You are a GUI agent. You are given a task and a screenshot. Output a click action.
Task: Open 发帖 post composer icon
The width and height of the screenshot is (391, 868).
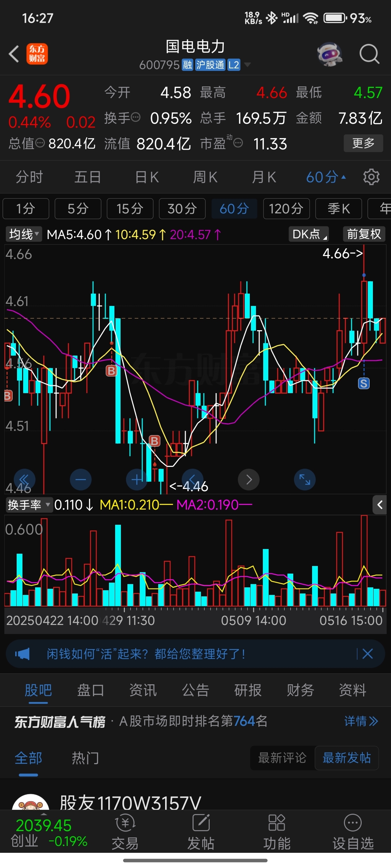tap(201, 832)
